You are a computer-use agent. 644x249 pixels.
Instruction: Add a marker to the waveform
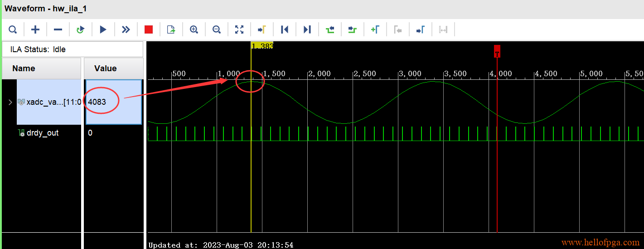(375, 30)
